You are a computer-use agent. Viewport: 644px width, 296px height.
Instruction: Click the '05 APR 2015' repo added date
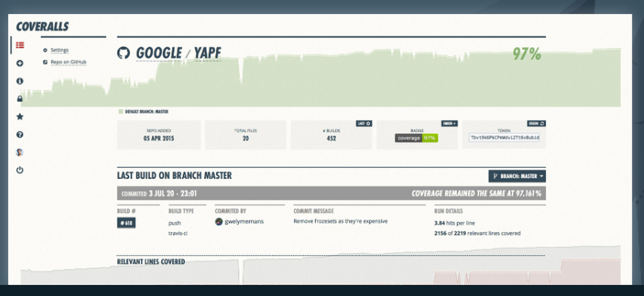coord(159,138)
